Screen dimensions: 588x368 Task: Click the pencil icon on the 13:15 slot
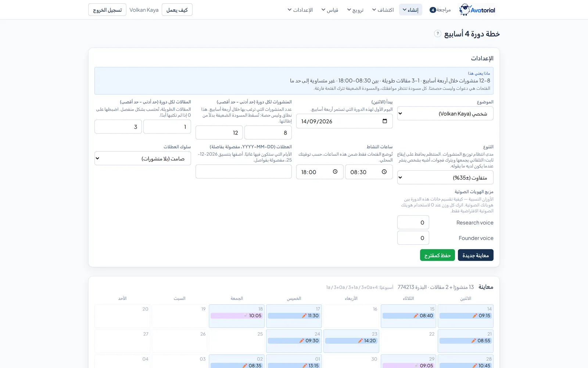pos(305,365)
